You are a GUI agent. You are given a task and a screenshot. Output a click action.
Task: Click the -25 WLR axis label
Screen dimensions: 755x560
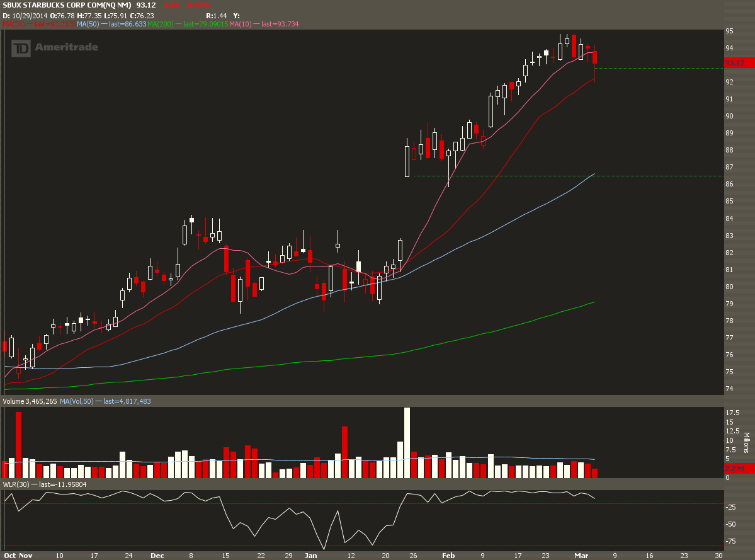(x=730, y=507)
